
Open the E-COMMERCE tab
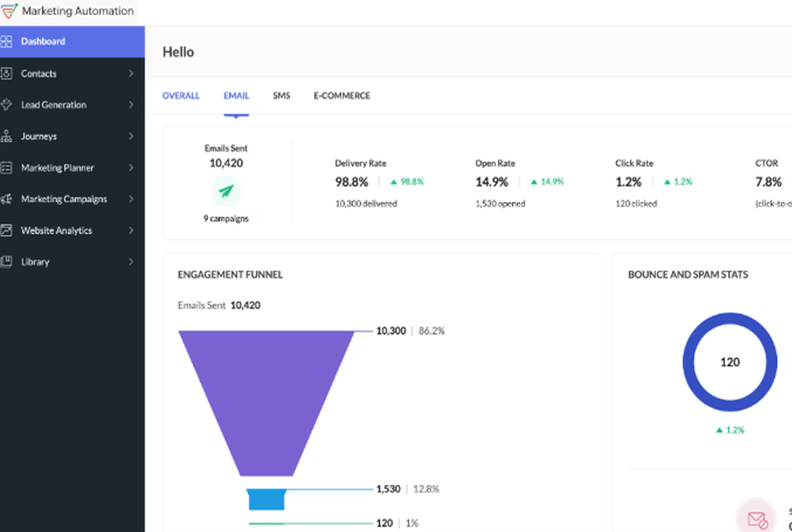tap(342, 95)
